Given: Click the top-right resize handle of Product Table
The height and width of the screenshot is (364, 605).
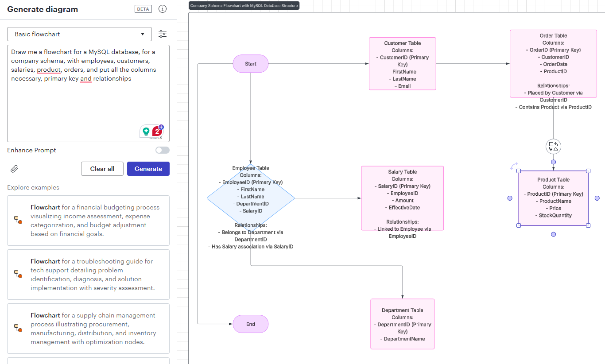Looking at the screenshot, I should coord(589,171).
